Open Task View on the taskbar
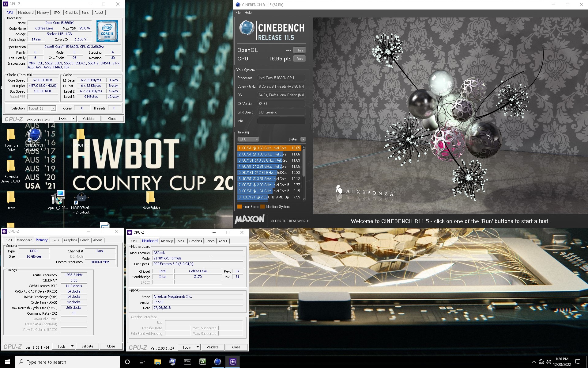Viewport: 588px width, 368px height. [x=142, y=362]
